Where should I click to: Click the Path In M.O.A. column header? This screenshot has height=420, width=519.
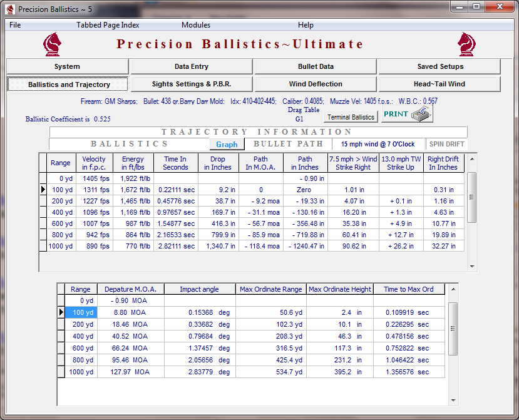tap(261, 163)
